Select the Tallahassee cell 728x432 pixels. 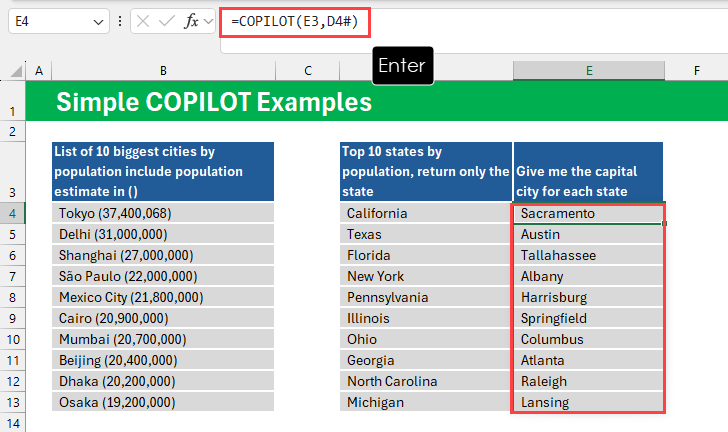588,255
